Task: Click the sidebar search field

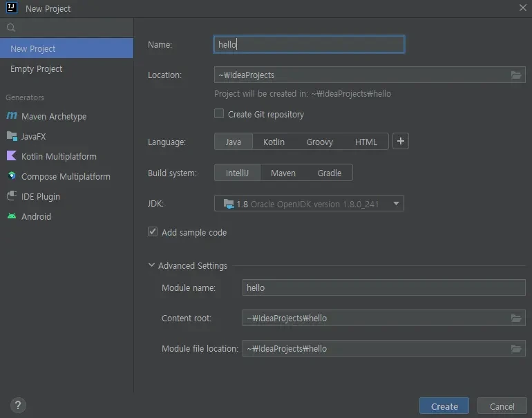Action: click(x=67, y=28)
